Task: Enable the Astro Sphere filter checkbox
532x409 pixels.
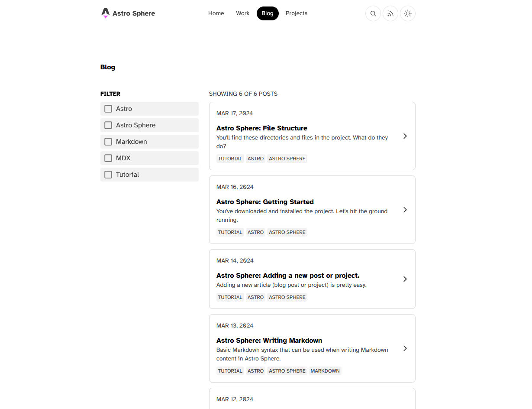Action: [x=108, y=125]
